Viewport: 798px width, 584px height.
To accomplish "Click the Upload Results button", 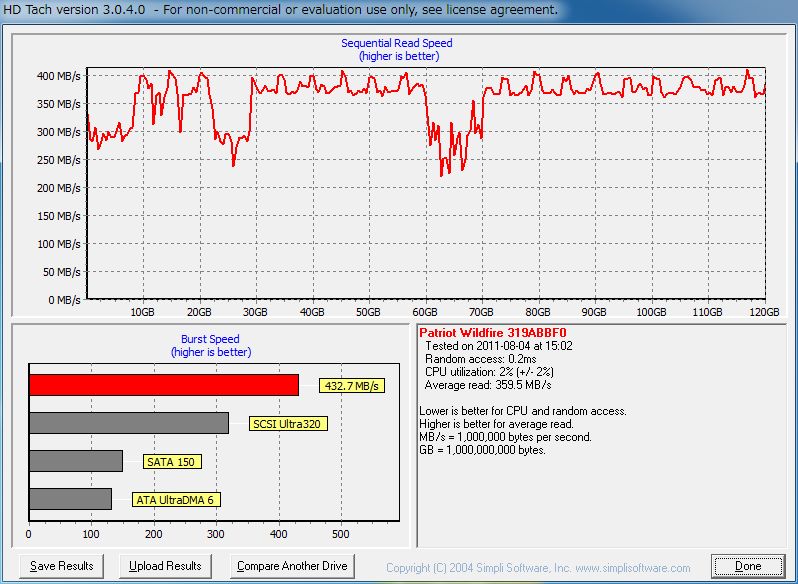I will pyautogui.click(x=165, y=566).
